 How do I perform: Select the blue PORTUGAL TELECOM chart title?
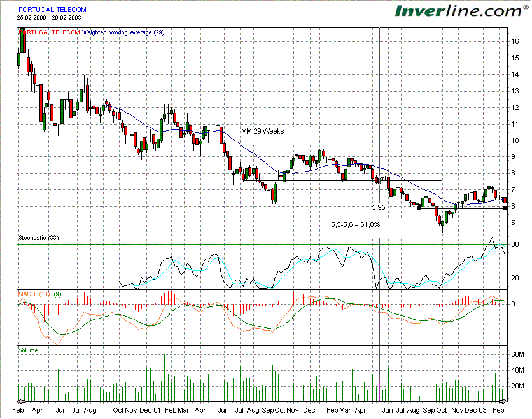click(52, 10)
